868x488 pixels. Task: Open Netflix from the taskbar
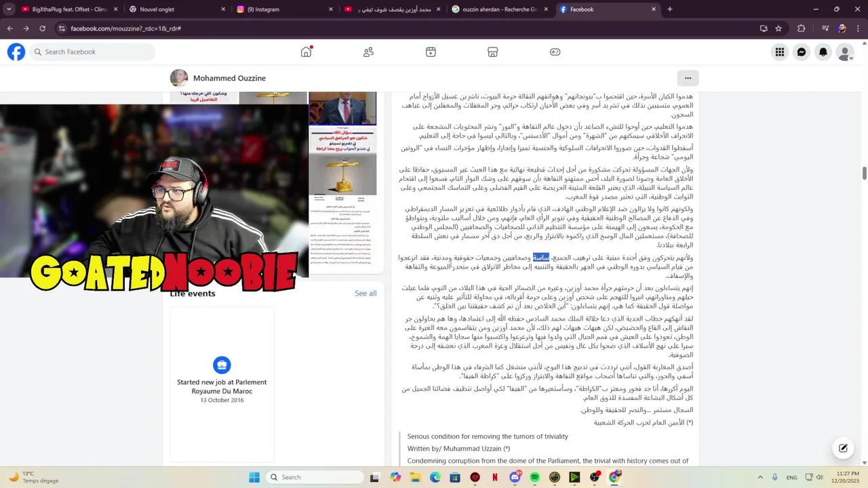pyautogui.click(x=495, y=477)
